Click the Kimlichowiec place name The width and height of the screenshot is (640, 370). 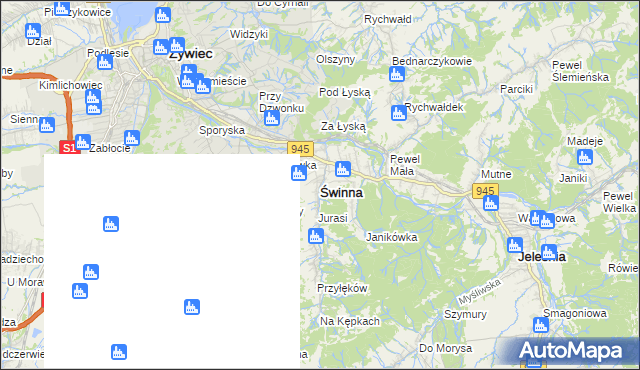(71, 85)
